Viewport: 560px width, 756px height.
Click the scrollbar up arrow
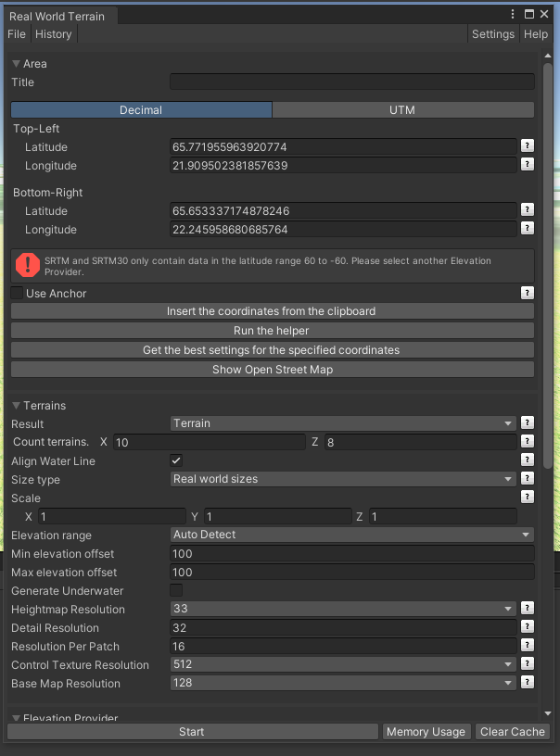point(547,56)
